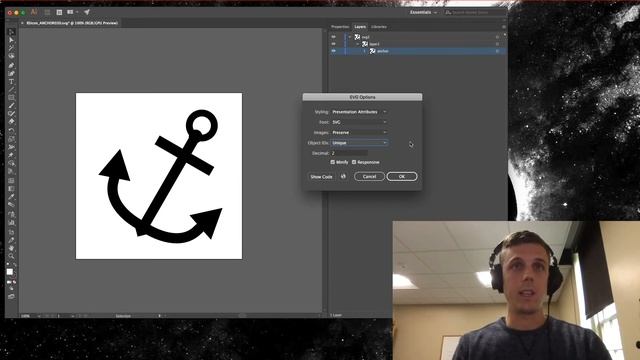Viewport: 640px width, 360px height.
Task: Collapse the svg2 layer tree arrow
Action: (350, 37)
